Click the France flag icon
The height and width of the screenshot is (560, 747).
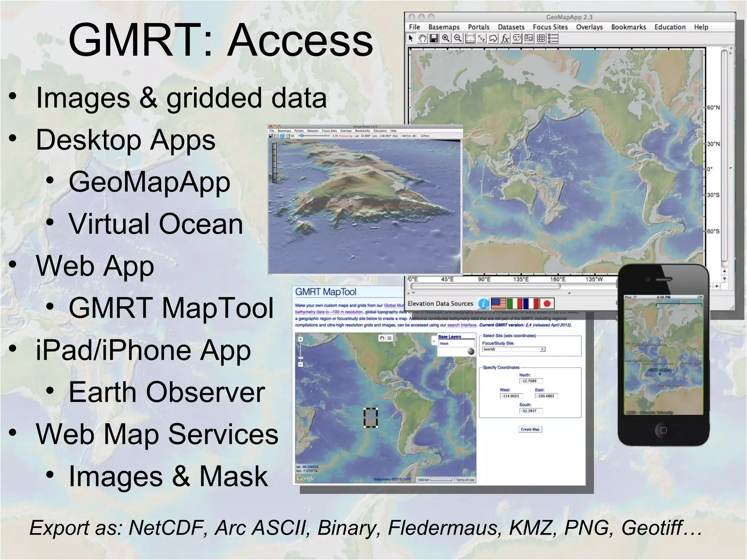531,303
